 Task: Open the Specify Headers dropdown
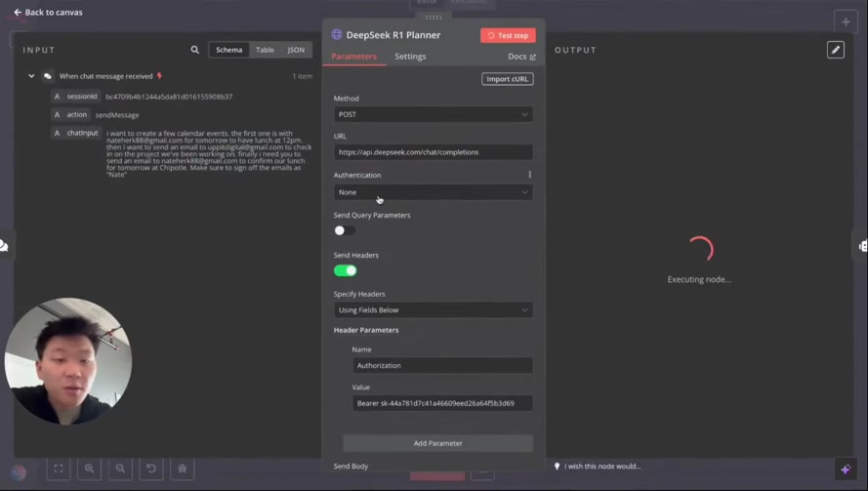click(x=433, y=310)
